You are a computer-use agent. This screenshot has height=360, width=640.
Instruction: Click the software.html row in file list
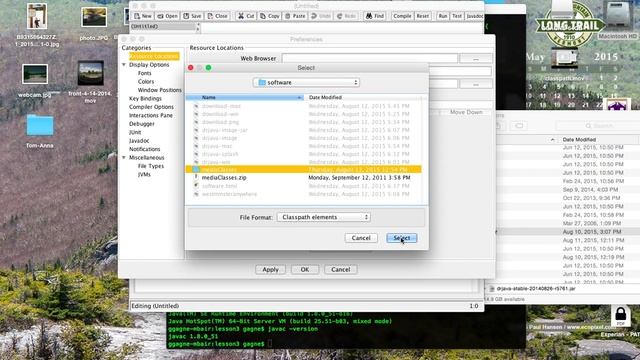[304, 186]
